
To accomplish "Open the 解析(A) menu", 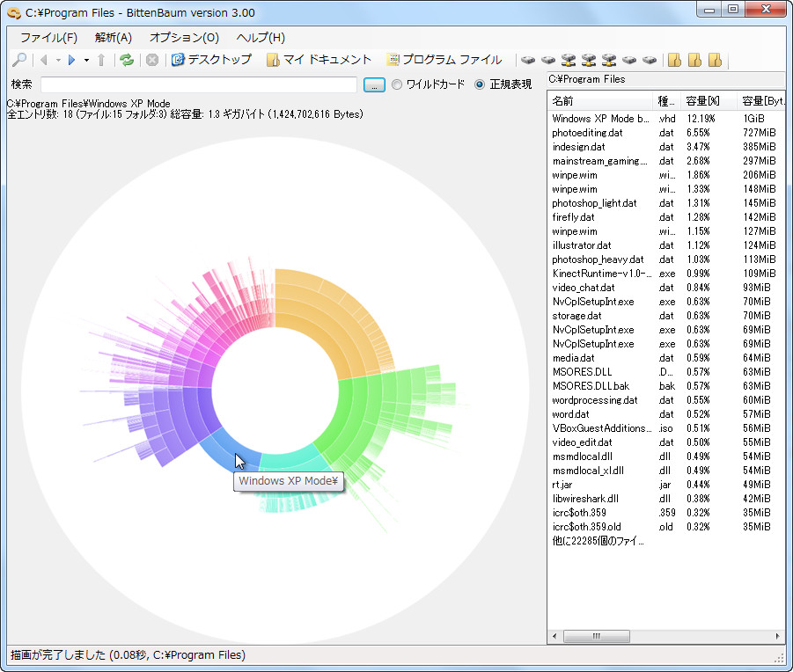I will [x=114, y=38].
